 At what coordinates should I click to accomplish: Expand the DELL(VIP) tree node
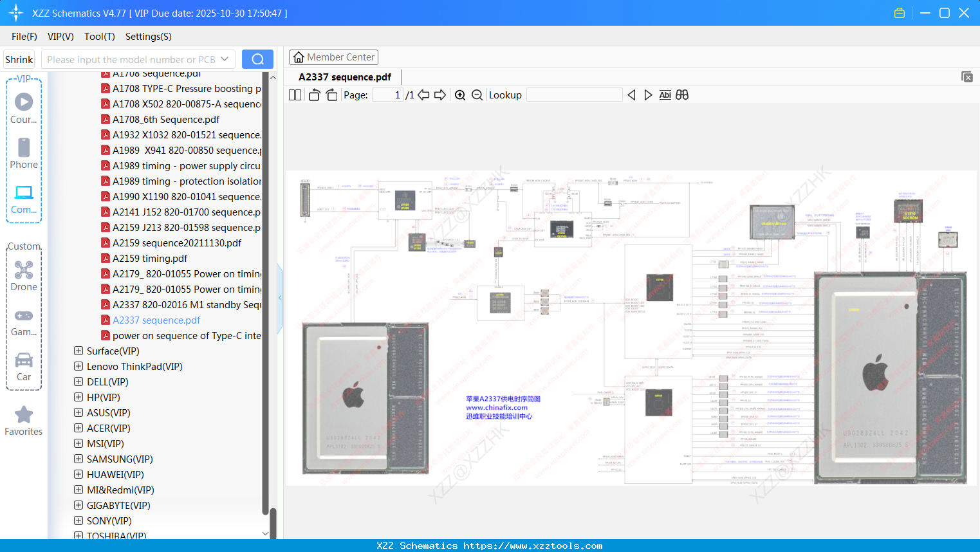click(79, 382)
